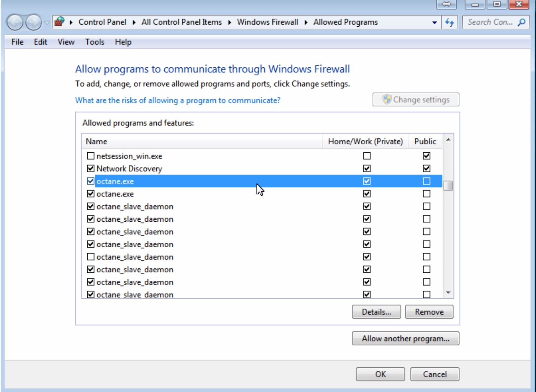Expand the Control Panel breadcrumb arrow
The width and height of the screenshot is (536, 392).
tap(134, 22)
